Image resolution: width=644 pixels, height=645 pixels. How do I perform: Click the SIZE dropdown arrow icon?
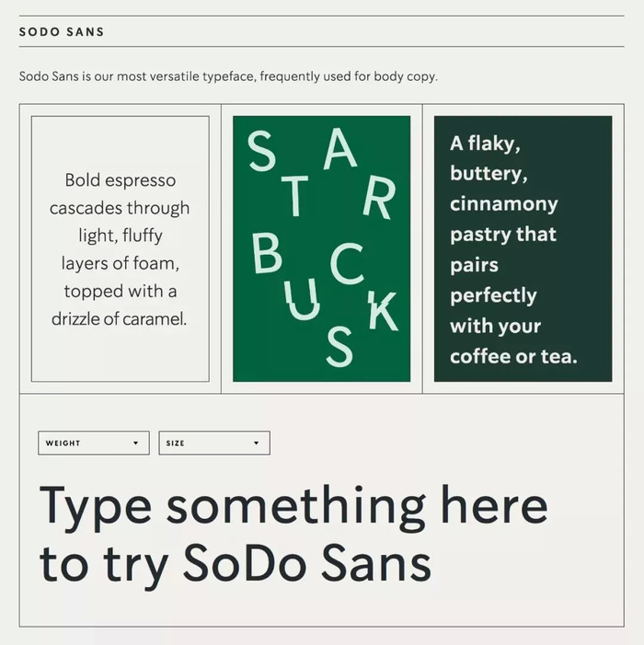[256, 443]
